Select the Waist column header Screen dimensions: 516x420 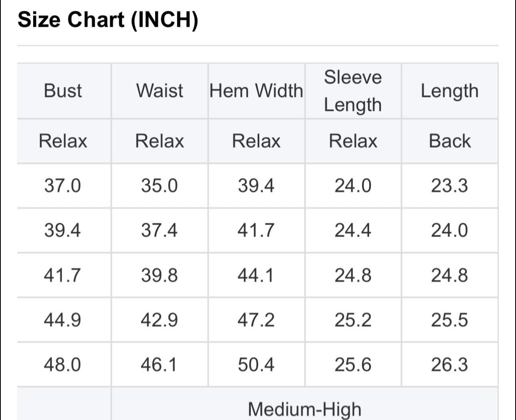click(x=160, y=91)
